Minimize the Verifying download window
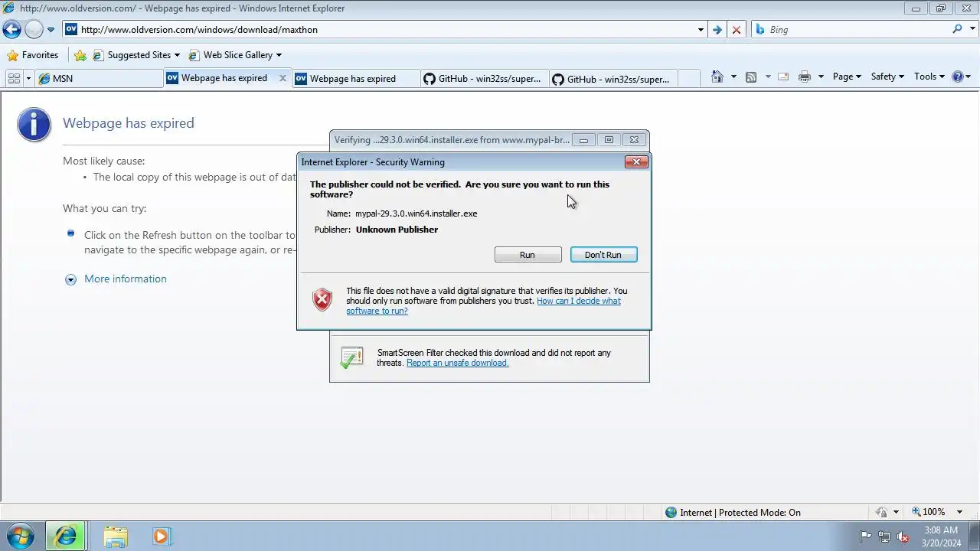This screenshot has height=551, width=980. click(x=583, y=140)
